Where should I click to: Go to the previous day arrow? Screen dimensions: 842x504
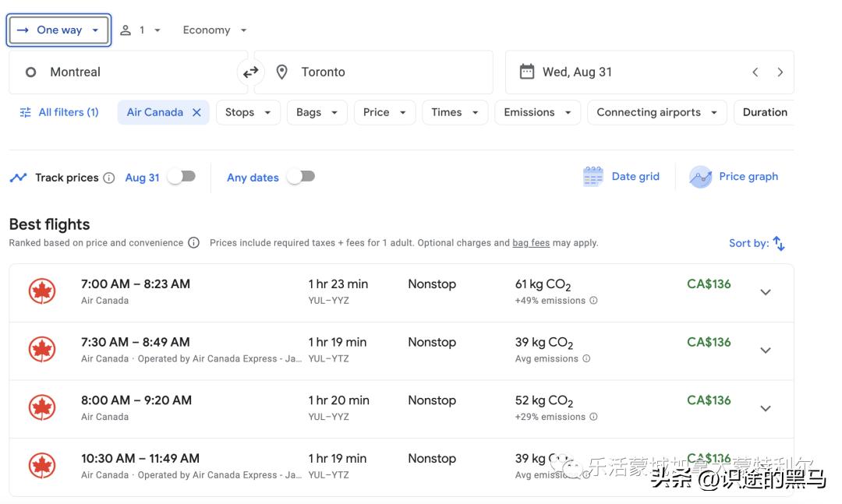click(x=755, y=72)
